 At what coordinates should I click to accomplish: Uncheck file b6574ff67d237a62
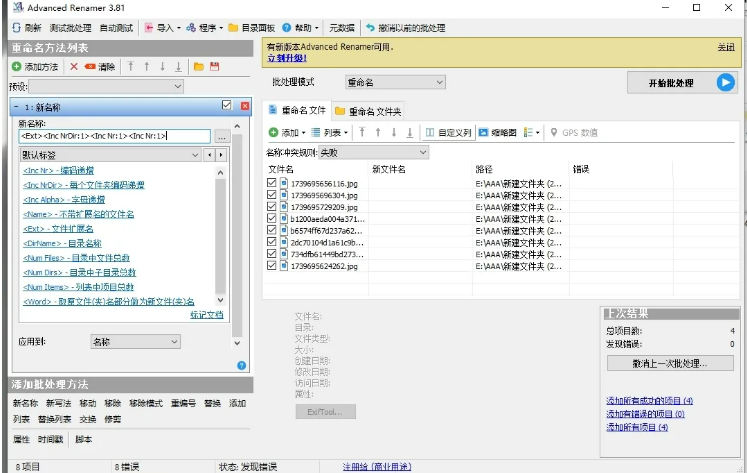pos(272,230)
